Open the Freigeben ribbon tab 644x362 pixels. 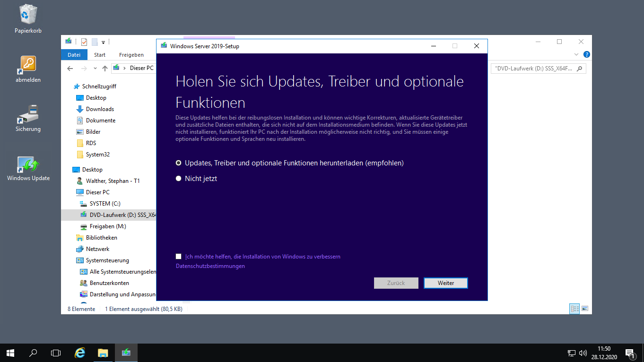pos(131,55)
